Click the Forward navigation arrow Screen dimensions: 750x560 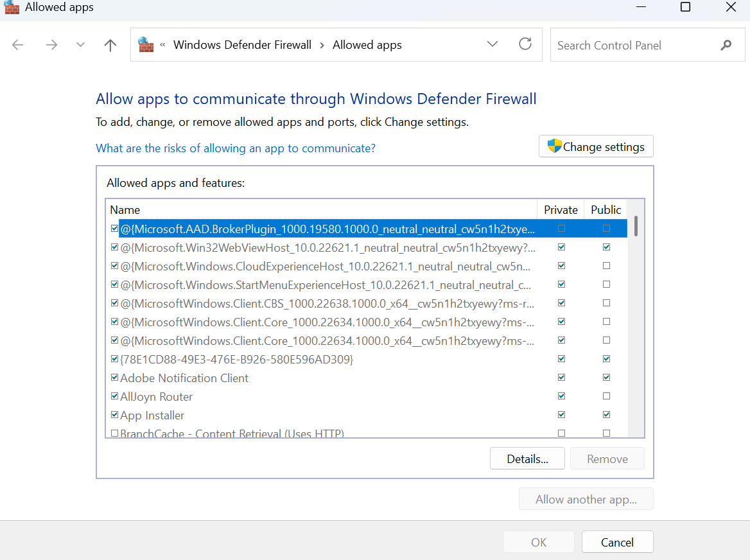click(51, 45)
